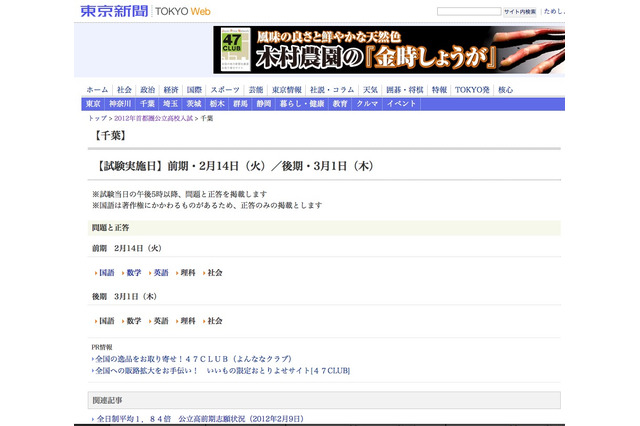
Task: Click the 関連記事 section header
Action: pyautogui.click(x=324, y=400)
